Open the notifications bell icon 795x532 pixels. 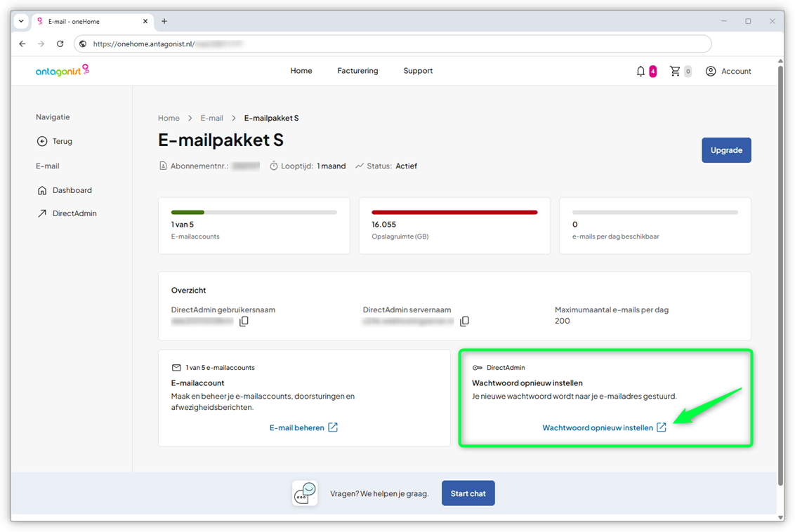click(x=640, y=71)
